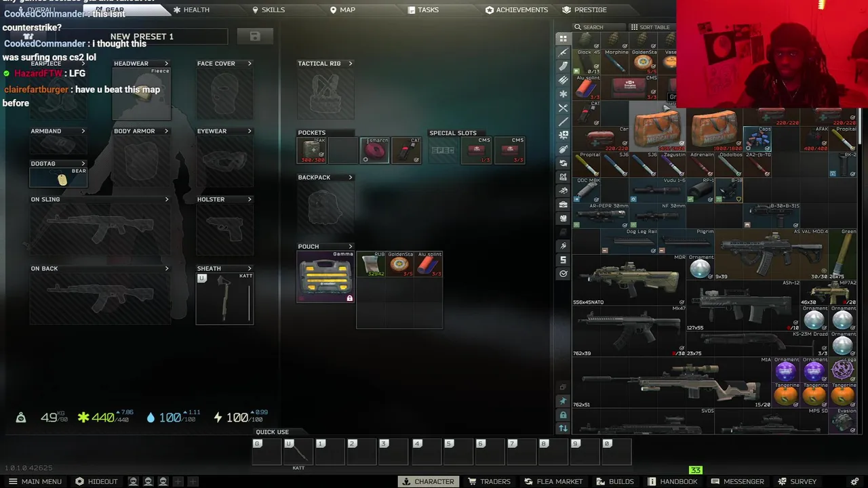
Task: Click the weight value 49
Action: (48, 418)
